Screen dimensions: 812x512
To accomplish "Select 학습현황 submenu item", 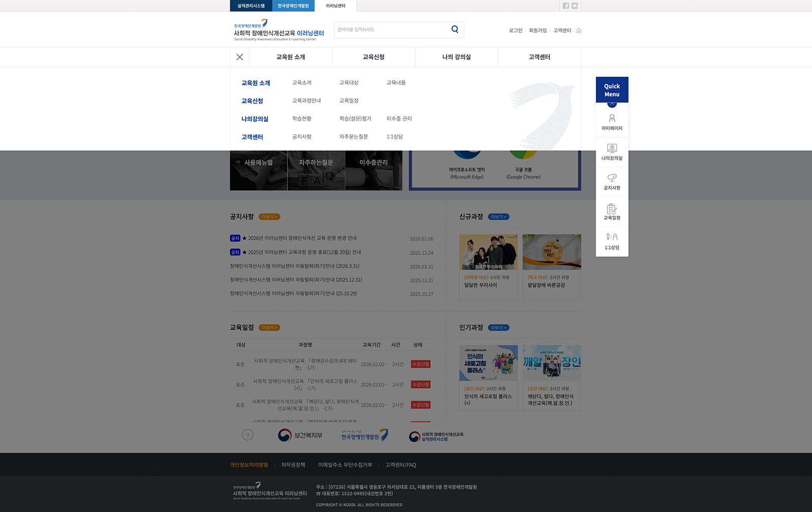I will click(302, 118).
